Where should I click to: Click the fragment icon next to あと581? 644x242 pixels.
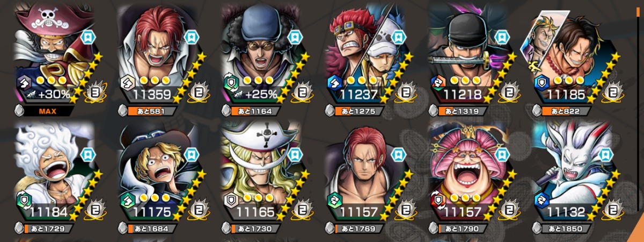(123, 111)
